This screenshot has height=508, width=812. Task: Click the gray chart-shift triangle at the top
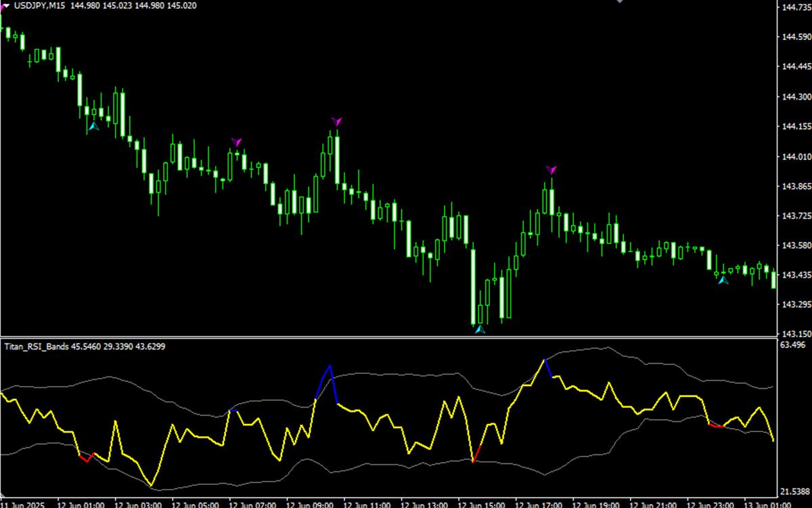[x=620, y=3]
